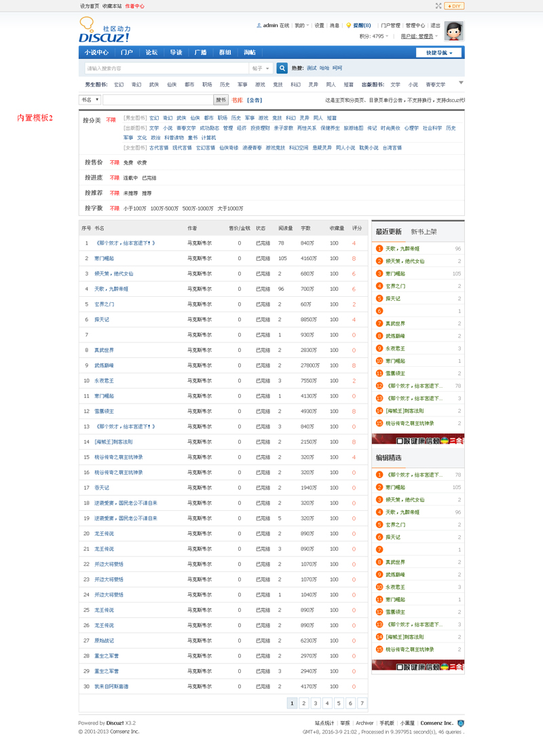543x756 pixels.
Task: Go to page 2 of the list
Action: pyautogui.click(x=303, y=703)
